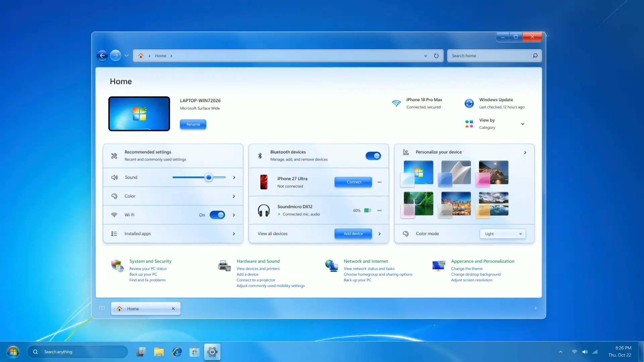Open the Color settings row chevron
644x362 pixels.
(x=234, y=196)
